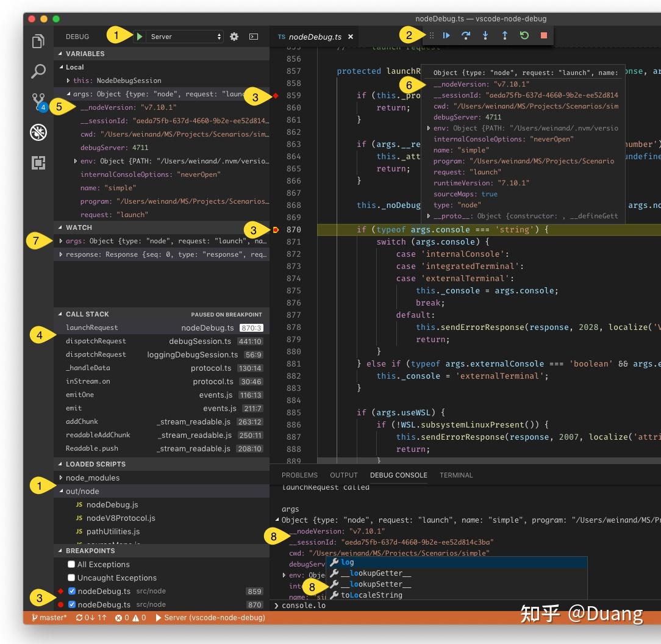Click the master branch status bar item

[49, 617]
